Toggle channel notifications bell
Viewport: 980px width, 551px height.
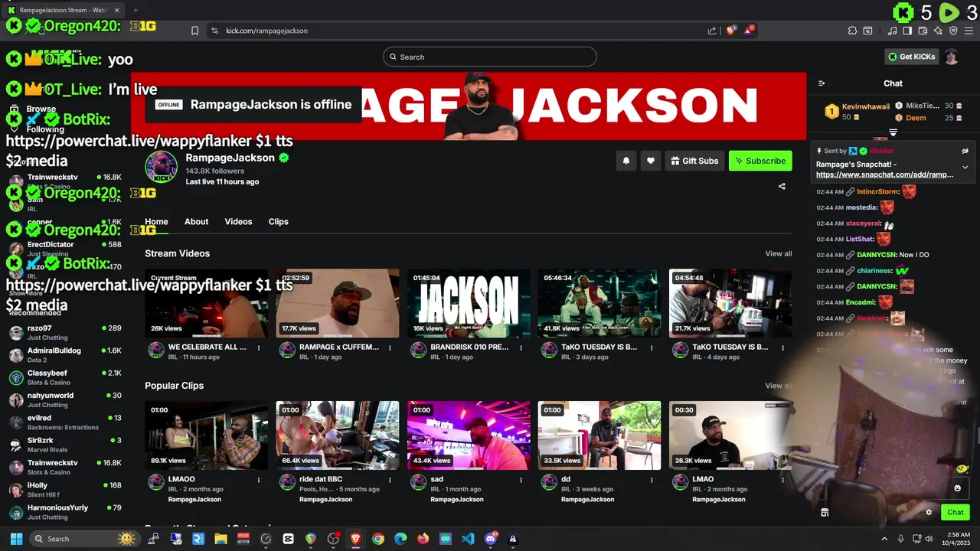[626, 161]
